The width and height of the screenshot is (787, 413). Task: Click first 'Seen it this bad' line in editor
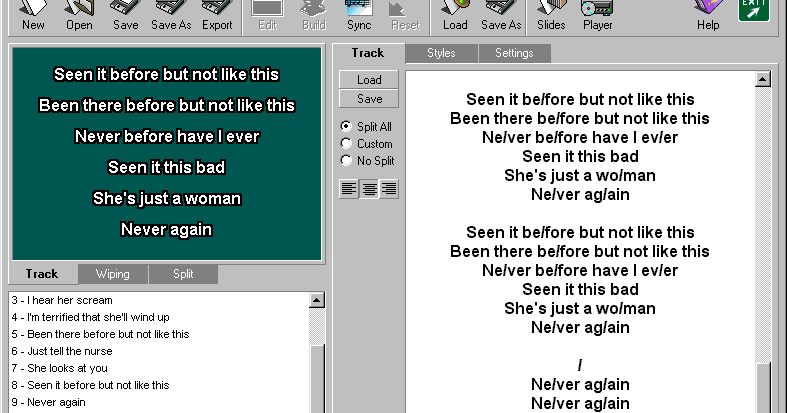pos(580,157)
